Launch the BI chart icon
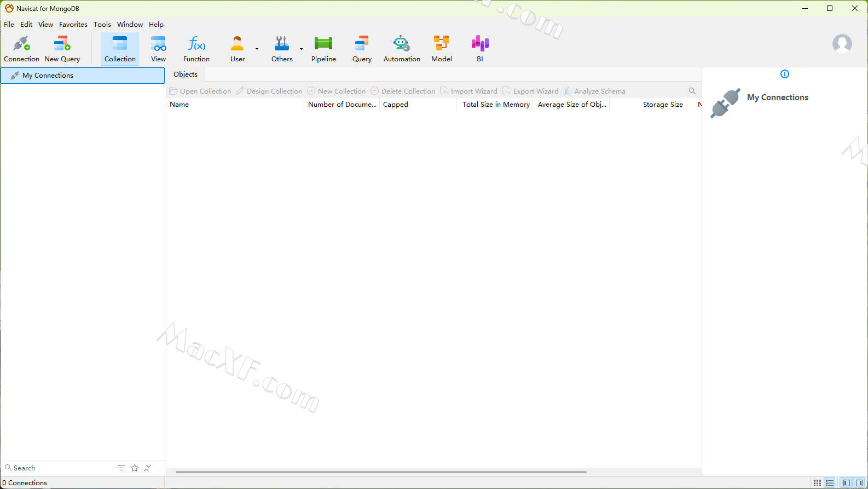The width and height of the screenshot is (868, 489). [479, 44]
